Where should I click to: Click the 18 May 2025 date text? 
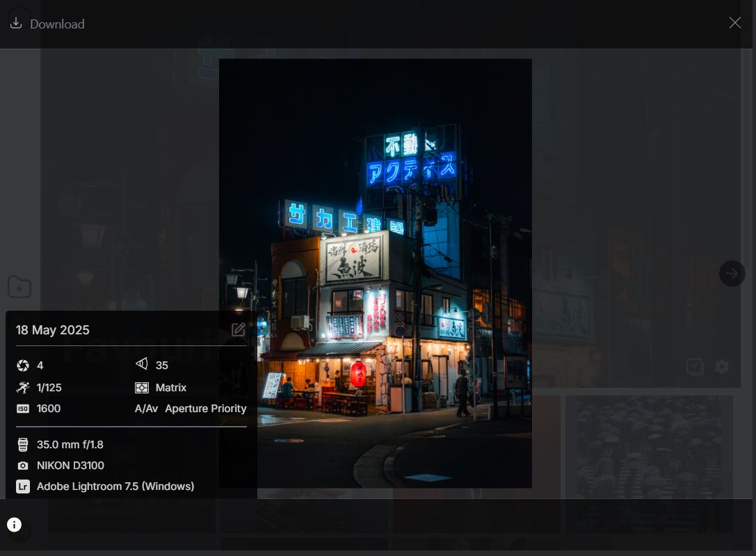pos(53,330)
